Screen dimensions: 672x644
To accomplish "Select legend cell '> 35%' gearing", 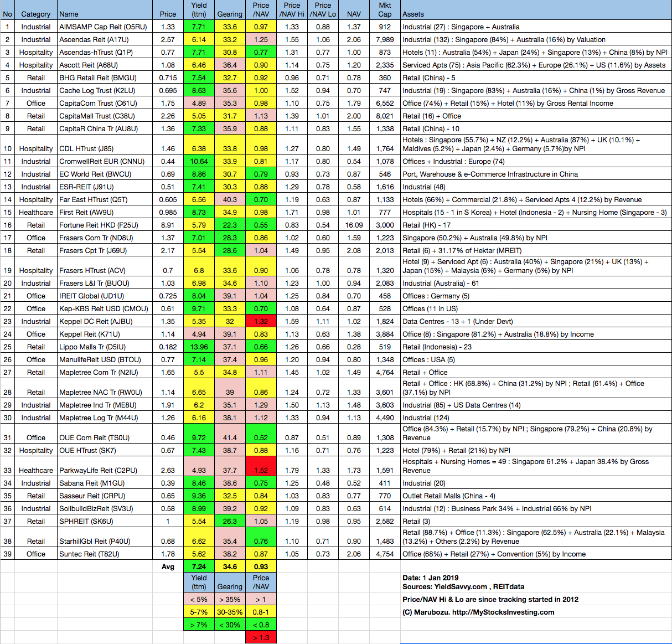I will (x=230, y=599).
